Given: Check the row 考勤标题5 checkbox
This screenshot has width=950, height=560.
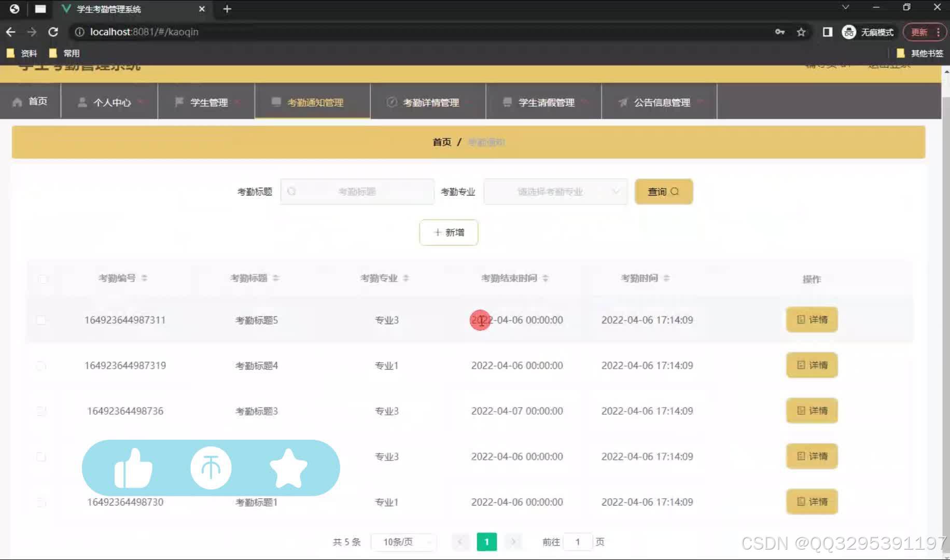Looking at the screenshot, I should click(x=41, y=320).
